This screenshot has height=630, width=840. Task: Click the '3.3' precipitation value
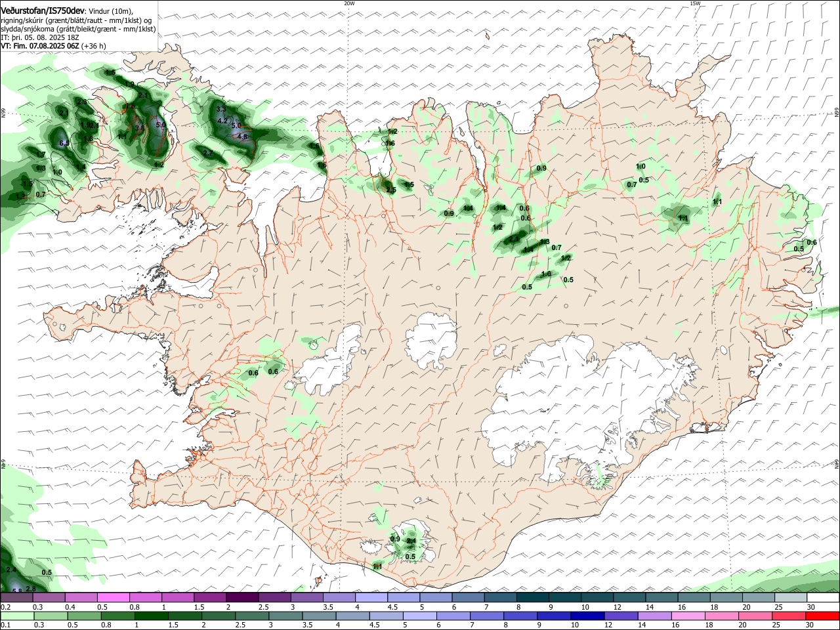coord(220,109)
